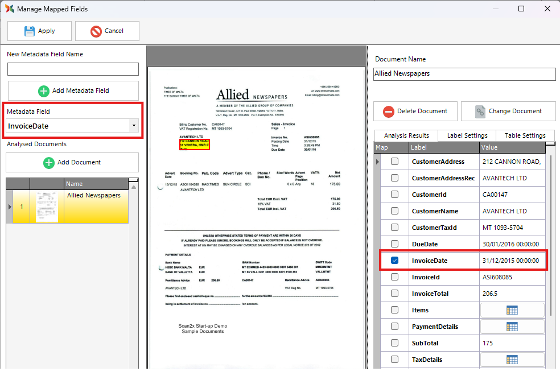Click the New Metadata Field Name input

[73, 69]
